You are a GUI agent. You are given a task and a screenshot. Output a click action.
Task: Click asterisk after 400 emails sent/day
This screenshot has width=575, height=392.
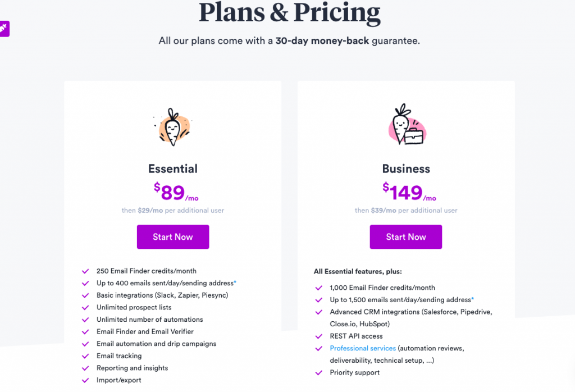(235, 282)
